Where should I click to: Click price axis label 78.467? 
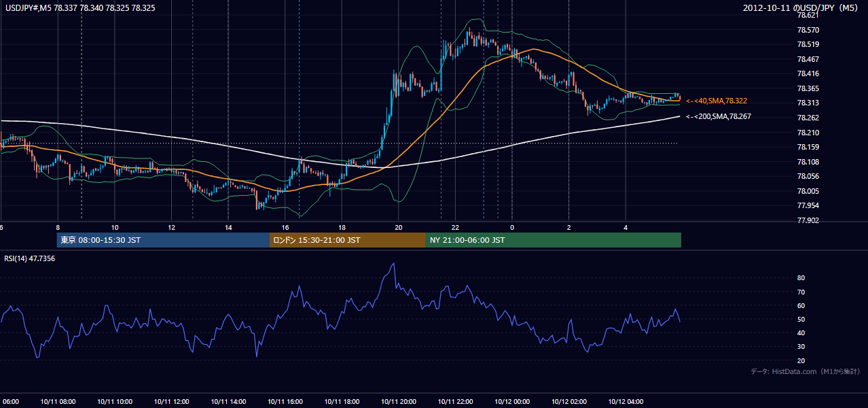(x=808, y=59)
